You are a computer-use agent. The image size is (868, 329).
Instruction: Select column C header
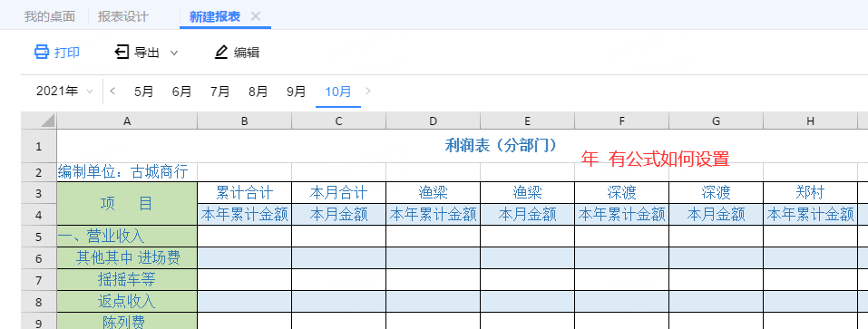pos(339,121)
